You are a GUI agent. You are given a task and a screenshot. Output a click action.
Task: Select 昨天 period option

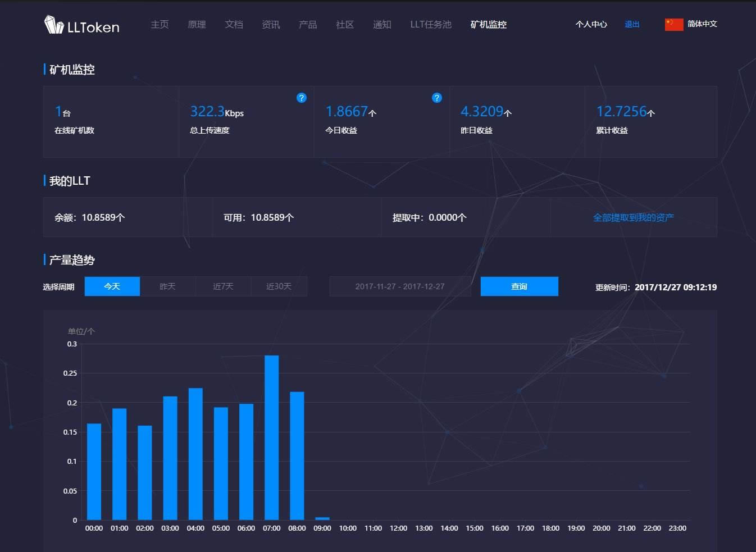[167, 286]
